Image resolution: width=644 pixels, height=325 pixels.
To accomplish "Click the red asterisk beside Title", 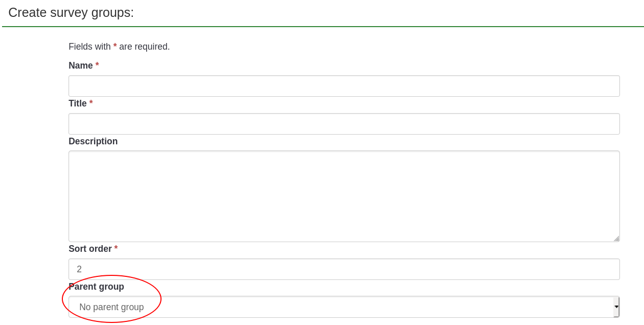I will 91,103.
